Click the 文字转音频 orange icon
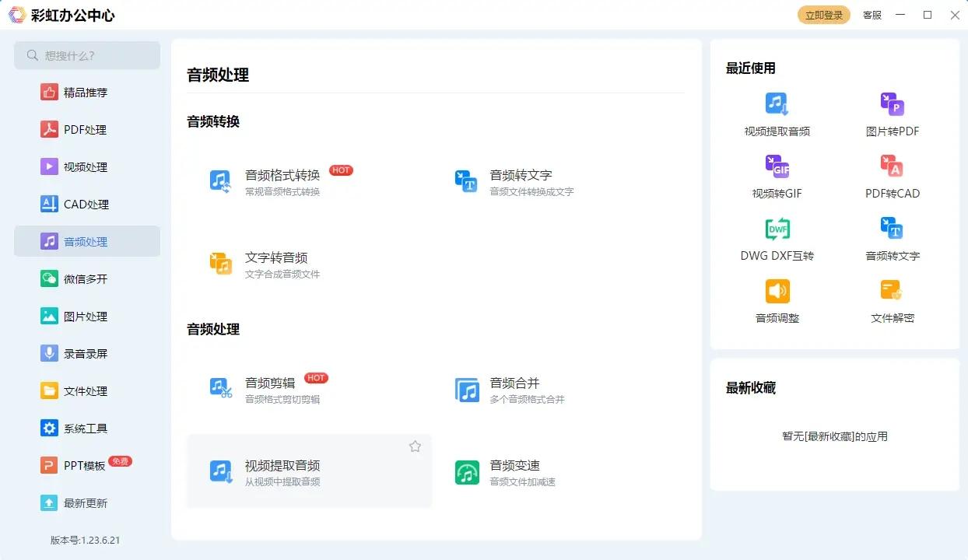 [x=221, y=264]
